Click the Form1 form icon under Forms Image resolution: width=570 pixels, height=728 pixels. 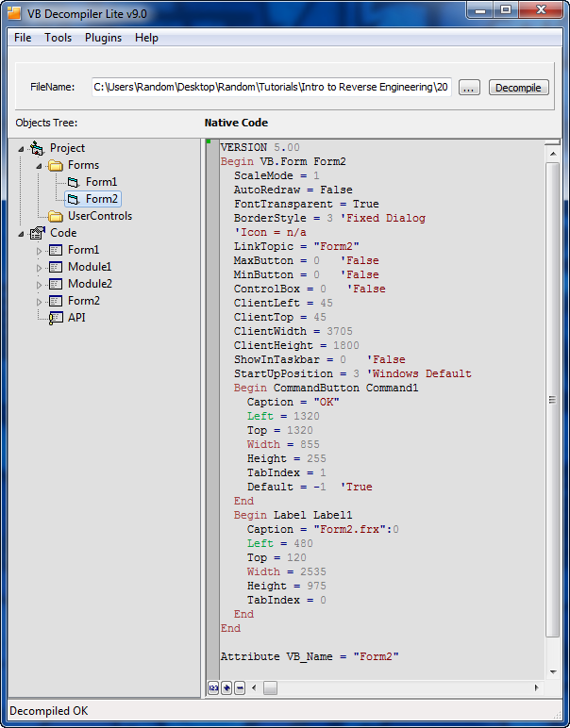pyautogui.click(x=74, y=182)
